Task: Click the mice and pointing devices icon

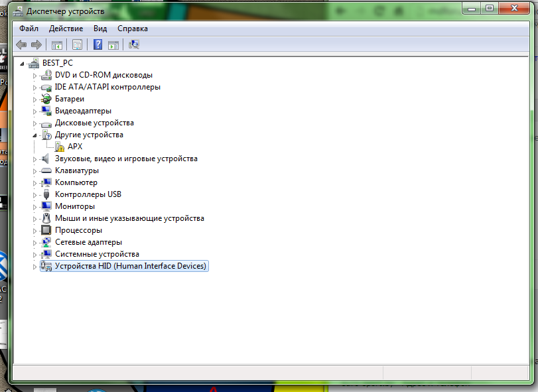Action: (46, 218)
